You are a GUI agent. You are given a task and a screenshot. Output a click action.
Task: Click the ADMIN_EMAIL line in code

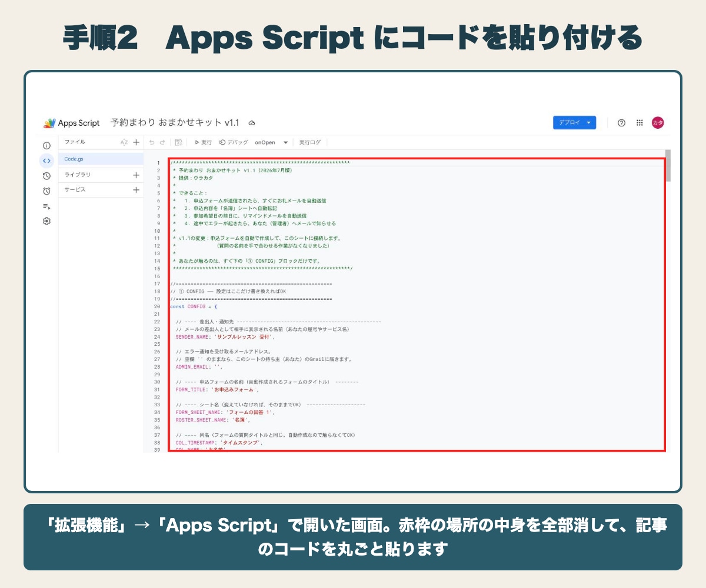199,366
